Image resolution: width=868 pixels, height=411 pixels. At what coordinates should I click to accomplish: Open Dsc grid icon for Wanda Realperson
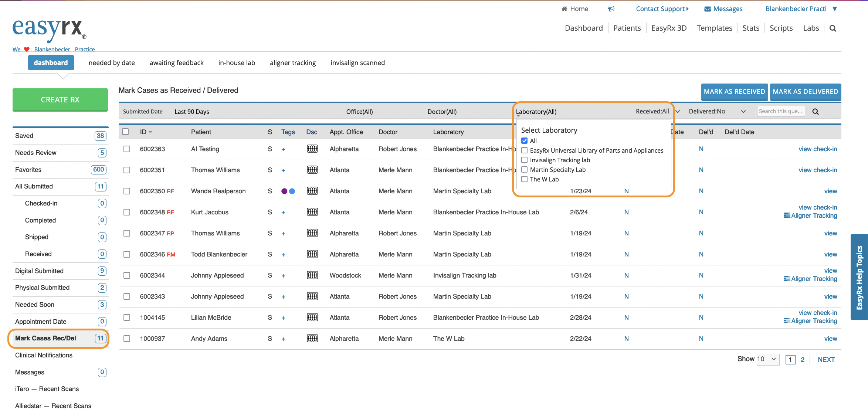pos(312,191)
